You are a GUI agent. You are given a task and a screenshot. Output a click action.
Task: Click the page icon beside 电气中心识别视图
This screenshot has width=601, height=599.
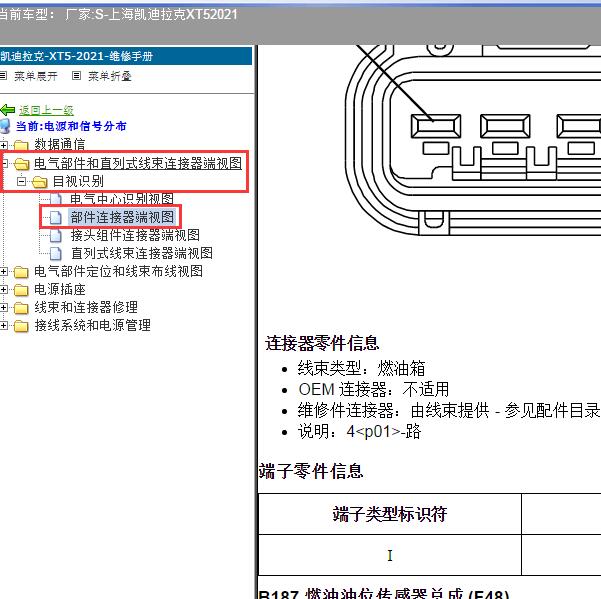56,199
